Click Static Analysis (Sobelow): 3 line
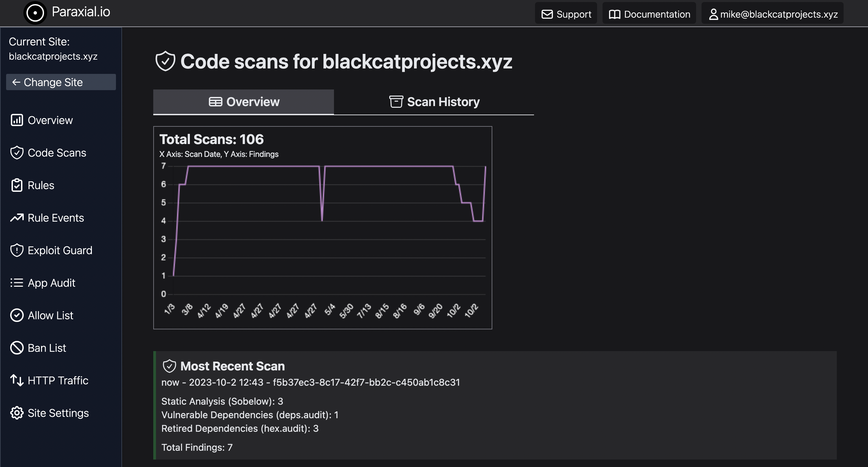The width and height of the screenshot is (868, 467). point(222,401)
